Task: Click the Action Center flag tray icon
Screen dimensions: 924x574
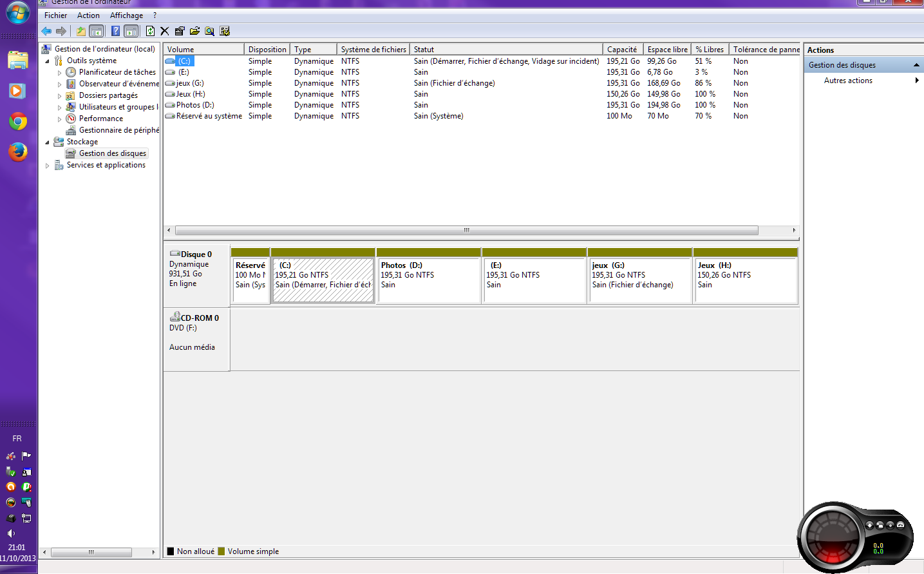Action: 26,455
